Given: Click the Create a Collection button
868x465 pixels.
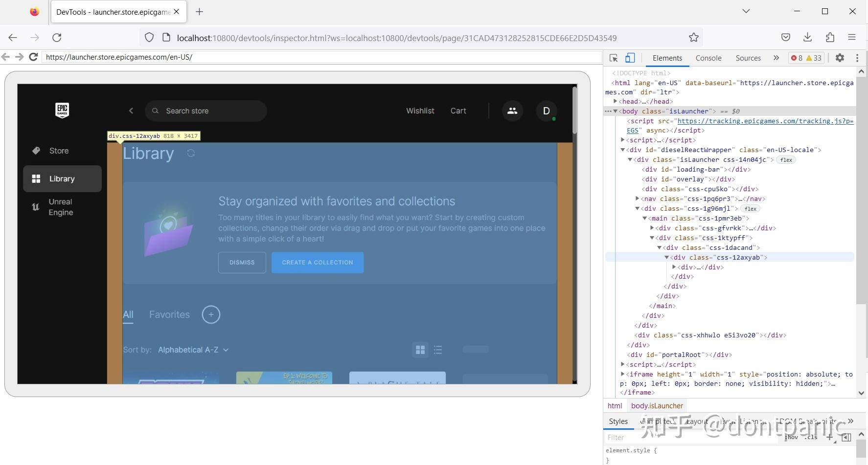Looking at the screenshot, I should tap(318, 263).
